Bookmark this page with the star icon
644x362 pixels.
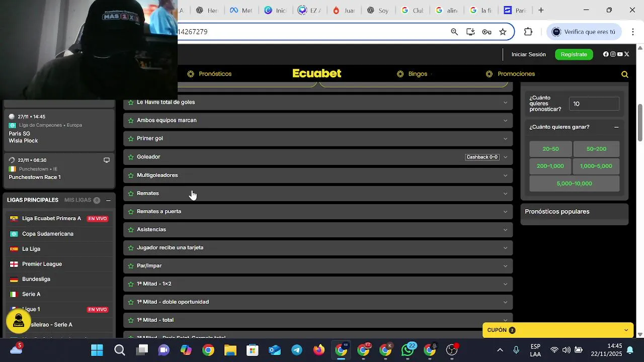click(503, 32)
